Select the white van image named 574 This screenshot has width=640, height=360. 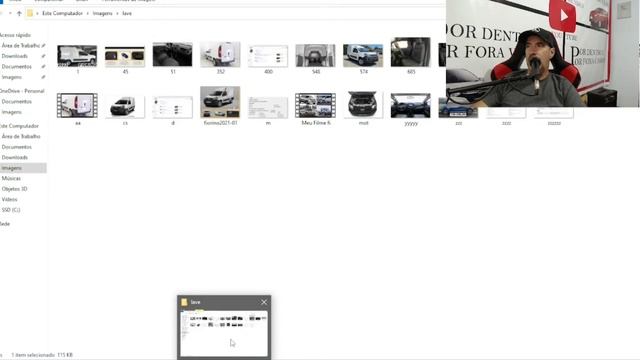pyautogui.click(x=363, y=56)
